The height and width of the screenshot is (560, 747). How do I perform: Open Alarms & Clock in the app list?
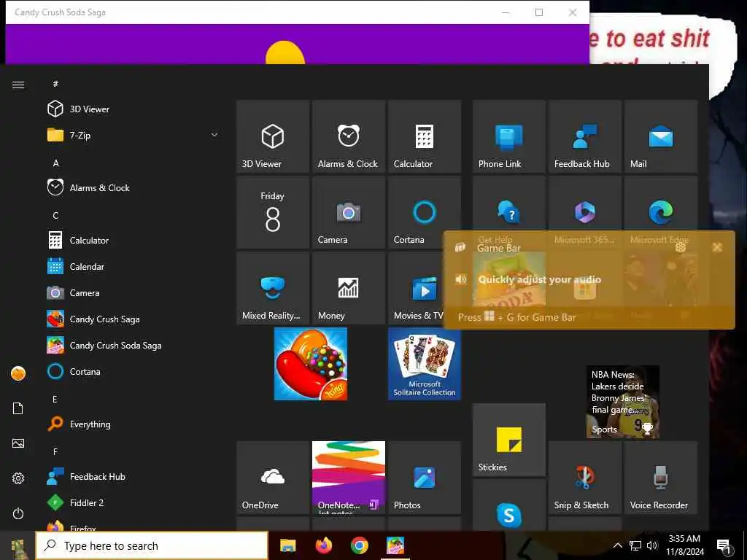pos(133,187)
